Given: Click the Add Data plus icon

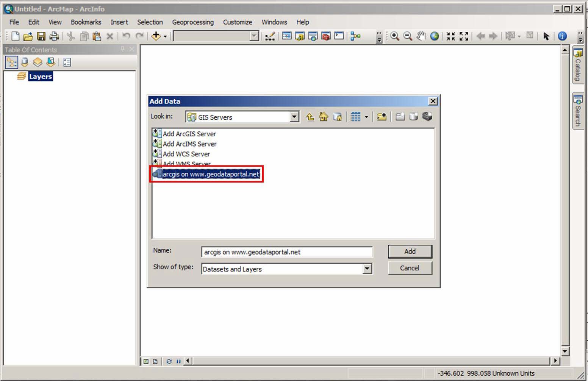Looking at the screenshot, I should click(156, 36).
